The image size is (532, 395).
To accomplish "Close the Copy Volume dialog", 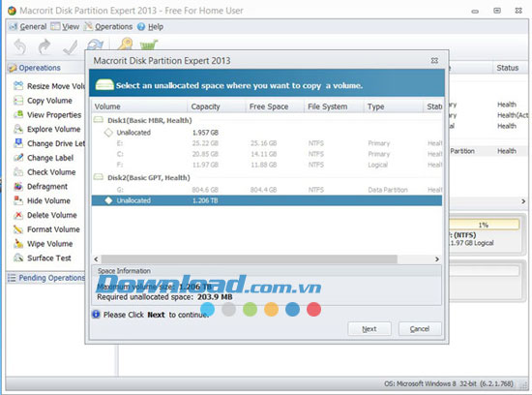I will pyautogui.click(x=434, y=60).
